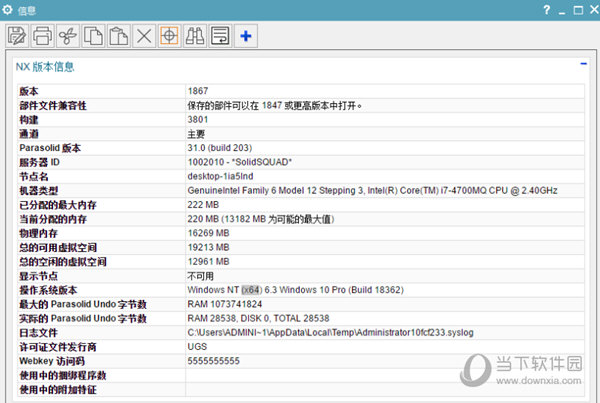Select Webkey access code 5555555555
Image resolution: width=600 pixels, height=403 pixels.
click(x=214, y=361)
